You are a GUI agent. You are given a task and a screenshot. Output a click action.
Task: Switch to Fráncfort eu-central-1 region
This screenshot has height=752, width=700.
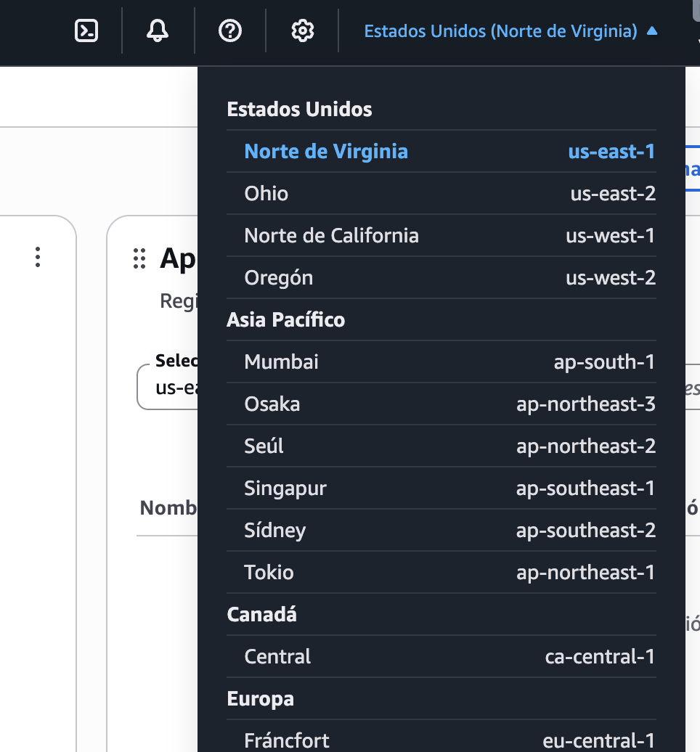tap(441, 740)
